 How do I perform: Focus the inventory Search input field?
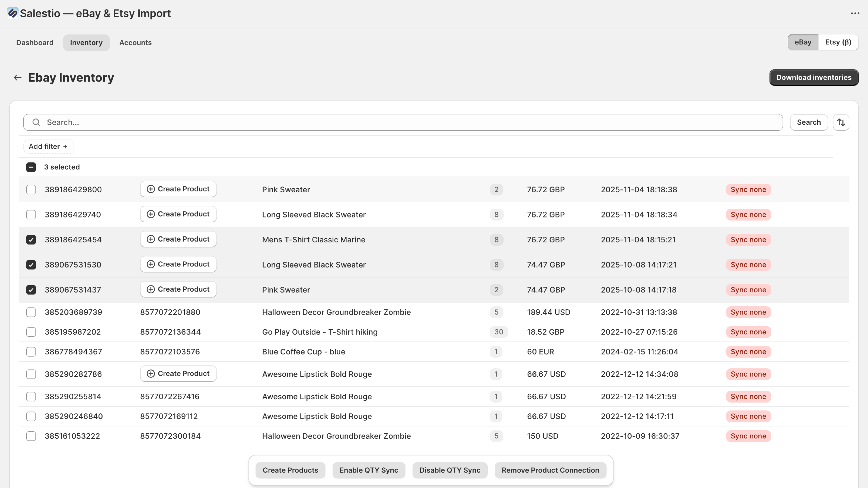(x=404, y=122)
